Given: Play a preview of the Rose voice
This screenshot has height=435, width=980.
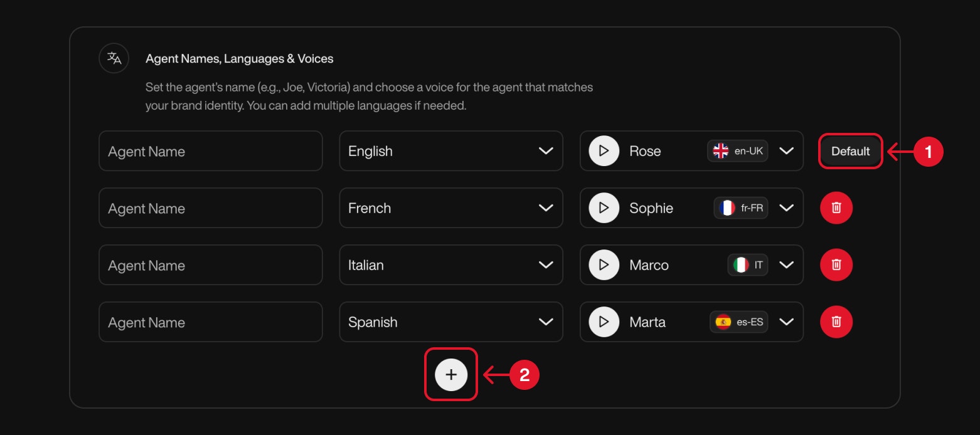Looking at the screenshot, I should tap(603, 150).
